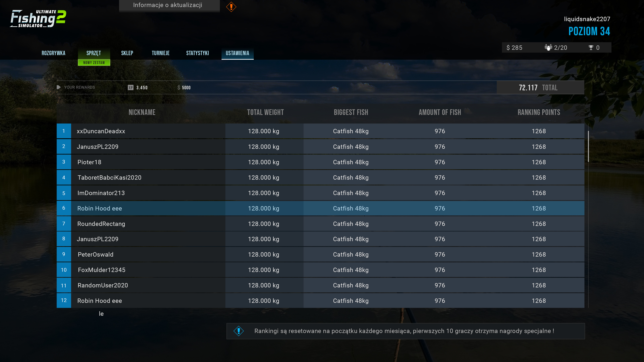Click the liquidsnake2207 profile name
Viewport: 644px width, 362px height.
point(587,19)
